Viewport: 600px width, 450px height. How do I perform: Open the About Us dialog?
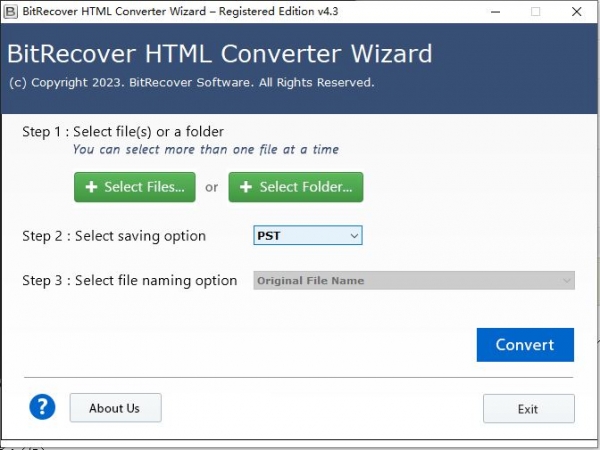[x=115, y=408]
